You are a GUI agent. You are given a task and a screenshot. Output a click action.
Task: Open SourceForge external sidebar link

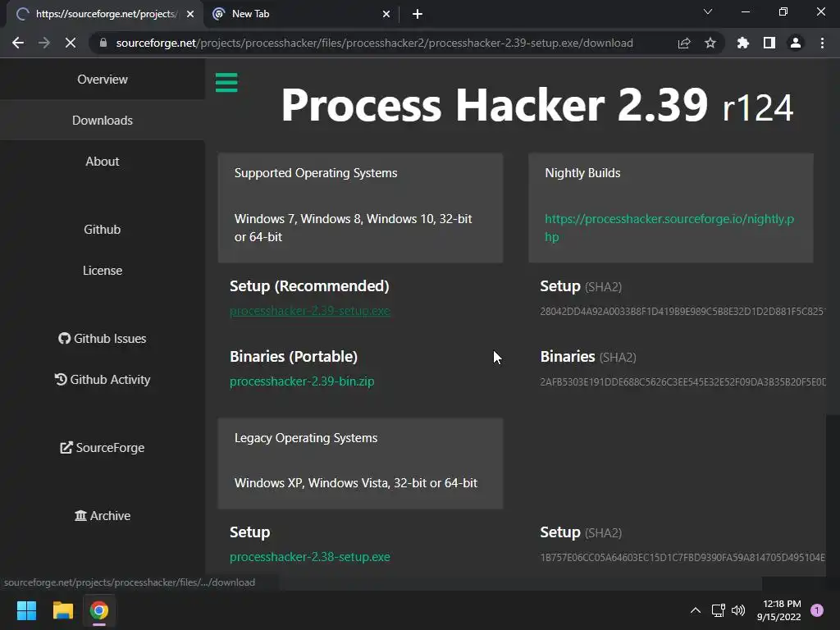pyautogui.click(x=103, y=448)
